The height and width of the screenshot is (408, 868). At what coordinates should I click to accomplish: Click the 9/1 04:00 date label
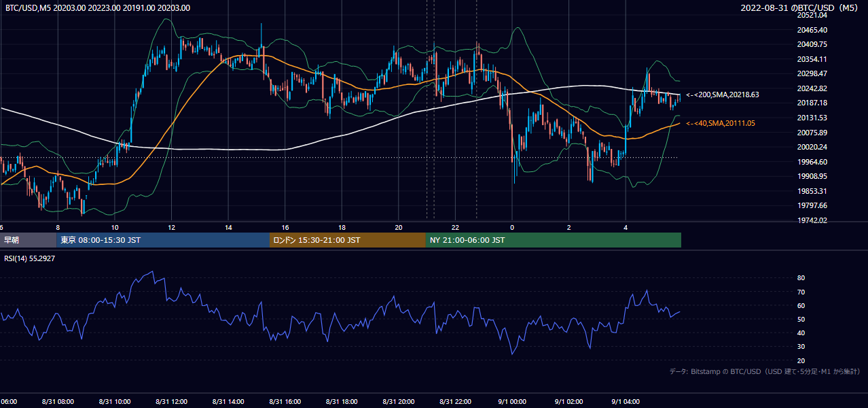pos(626,402)
